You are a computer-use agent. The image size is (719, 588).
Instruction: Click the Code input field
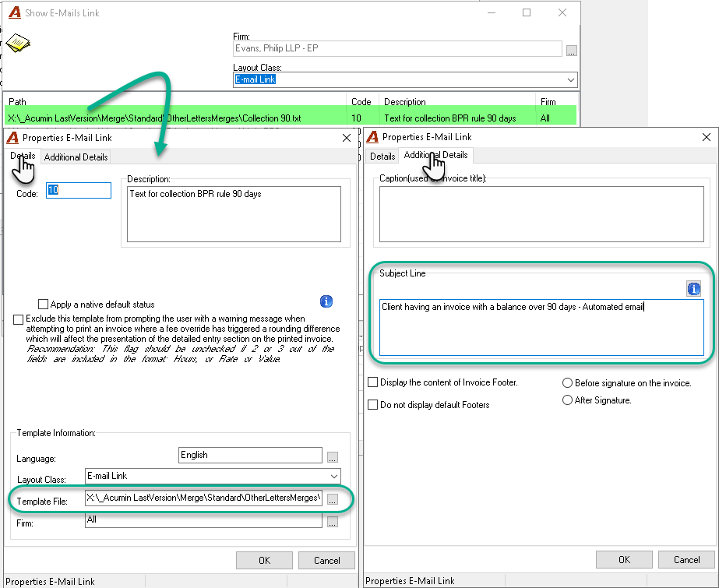point(79,190)
